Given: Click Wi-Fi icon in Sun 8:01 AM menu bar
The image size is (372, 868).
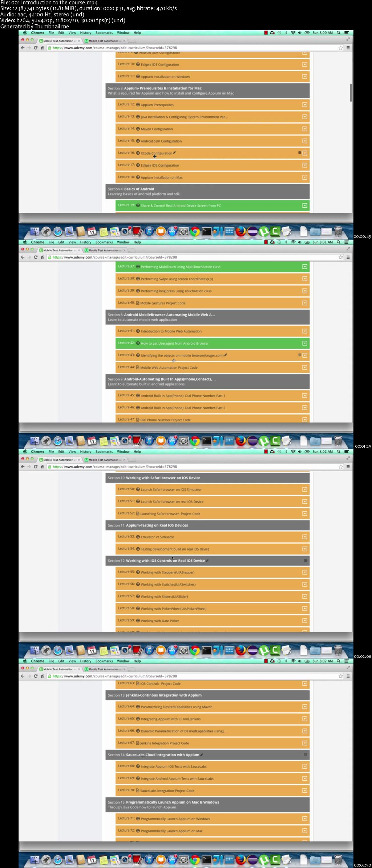Looking at the screenshot, I should 293,242.
